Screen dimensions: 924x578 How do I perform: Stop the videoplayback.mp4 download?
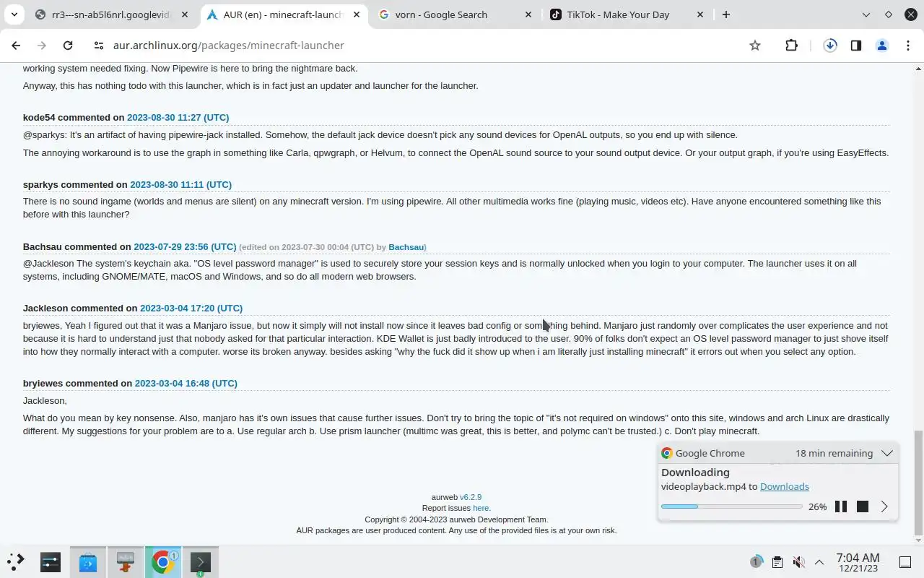pyautogui.click(x=862, y=506)
